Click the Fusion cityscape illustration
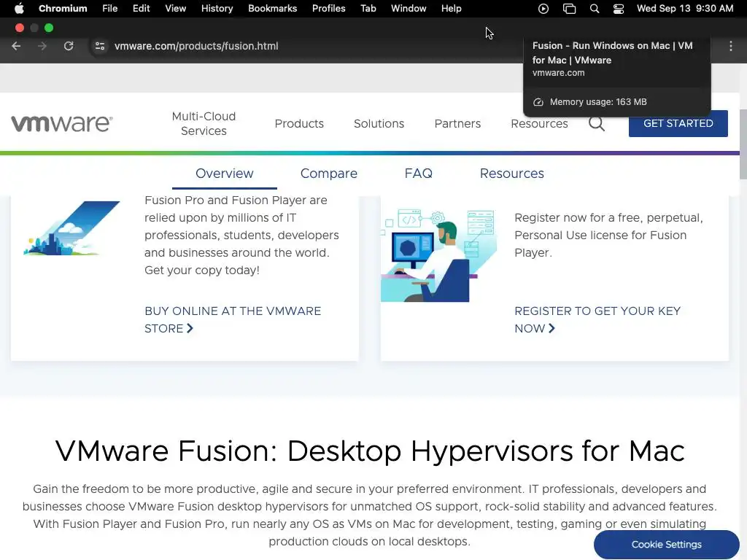 [71, 228]
